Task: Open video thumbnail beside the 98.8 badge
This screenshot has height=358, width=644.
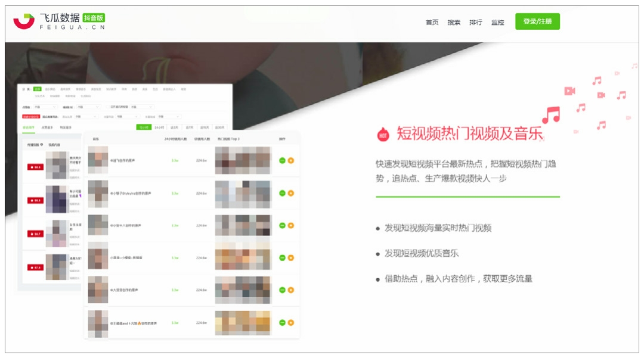Action: tap(57, 165)
